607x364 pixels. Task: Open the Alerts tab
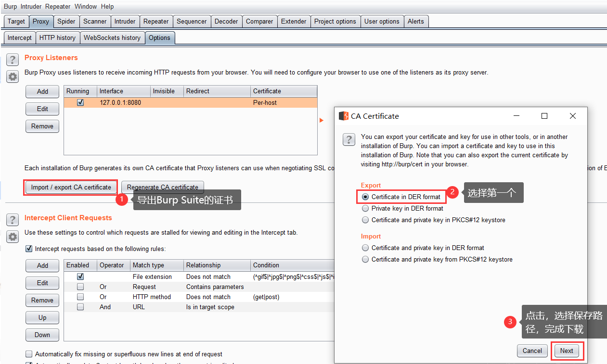tap(416, 21)
